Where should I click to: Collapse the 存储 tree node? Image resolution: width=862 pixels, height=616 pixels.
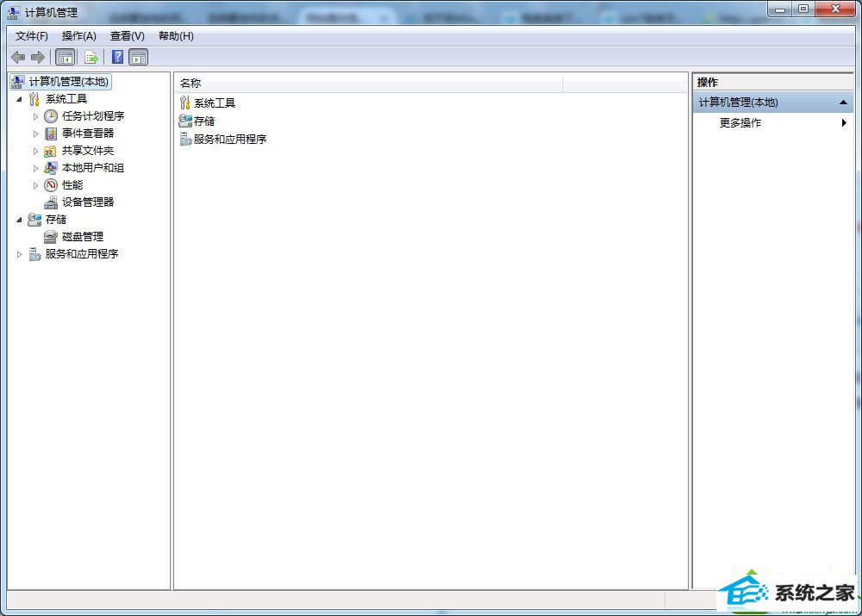[x=19, y=220]
